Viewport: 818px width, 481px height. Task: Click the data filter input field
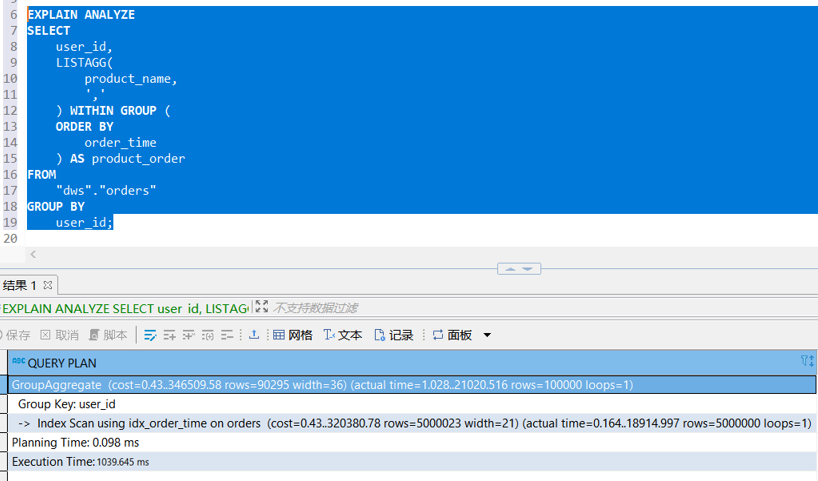(x=500, y=308)
